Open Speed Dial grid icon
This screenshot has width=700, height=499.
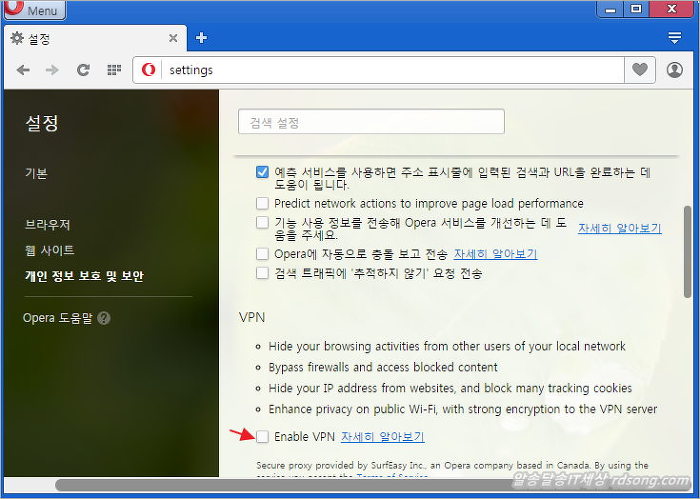[114, 70]
